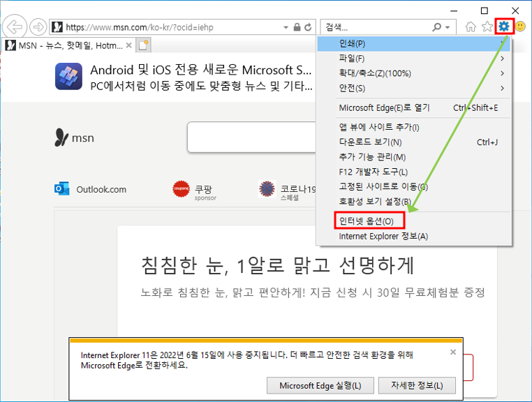The image size is (532, 402).
Task: Close the MSN tab
Action: [x=129, y=45]
